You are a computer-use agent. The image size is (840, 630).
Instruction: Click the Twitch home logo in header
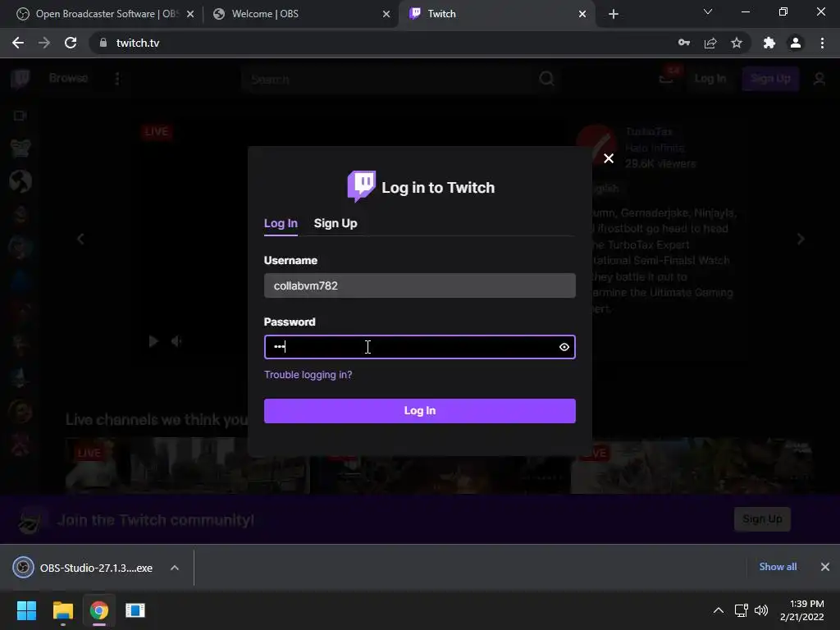click(x=21, y=79)
